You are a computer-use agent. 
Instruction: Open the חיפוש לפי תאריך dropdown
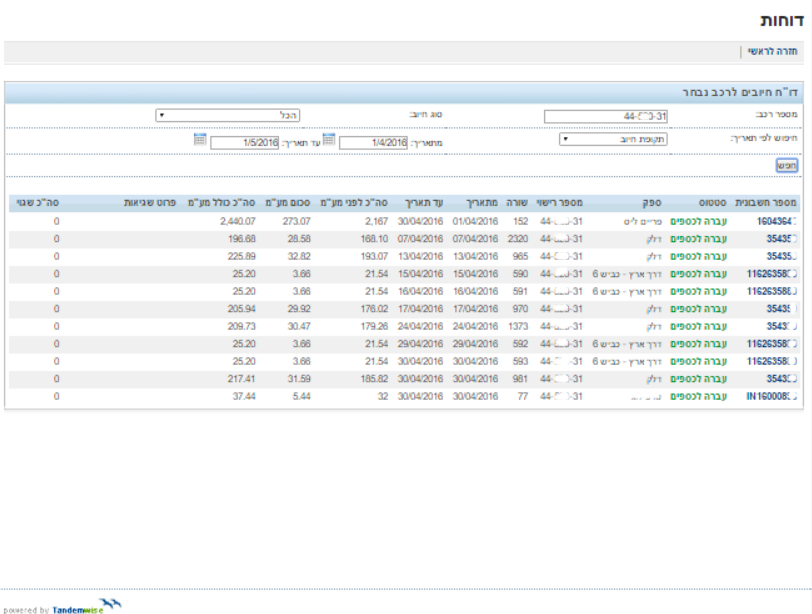click(612, 141)
